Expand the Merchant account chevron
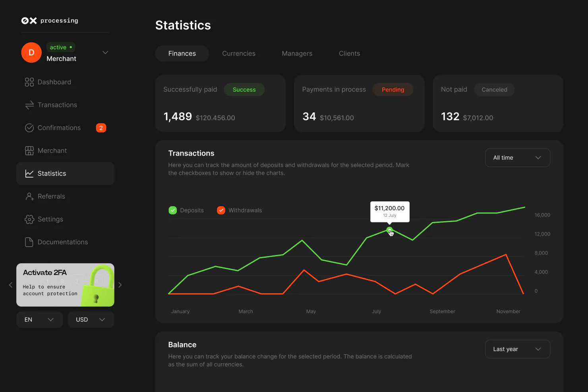 point(105,52)
